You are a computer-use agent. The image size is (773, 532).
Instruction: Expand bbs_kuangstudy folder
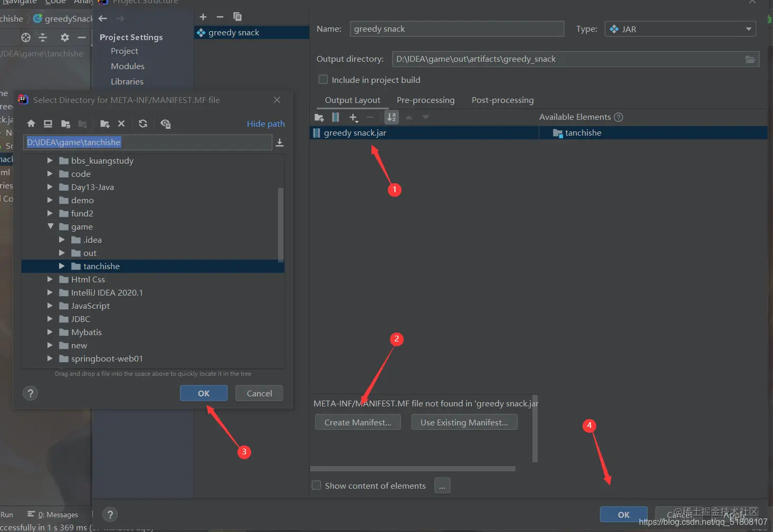point(50,160)
